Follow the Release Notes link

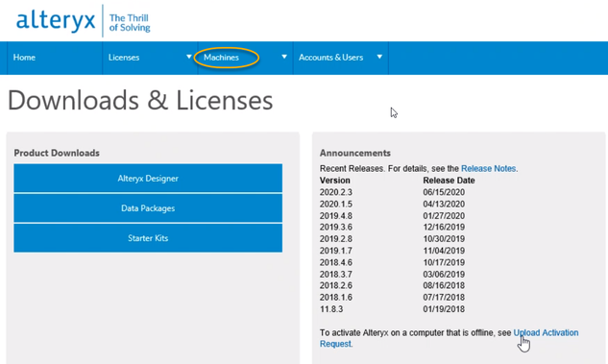(x=488, y=169)
